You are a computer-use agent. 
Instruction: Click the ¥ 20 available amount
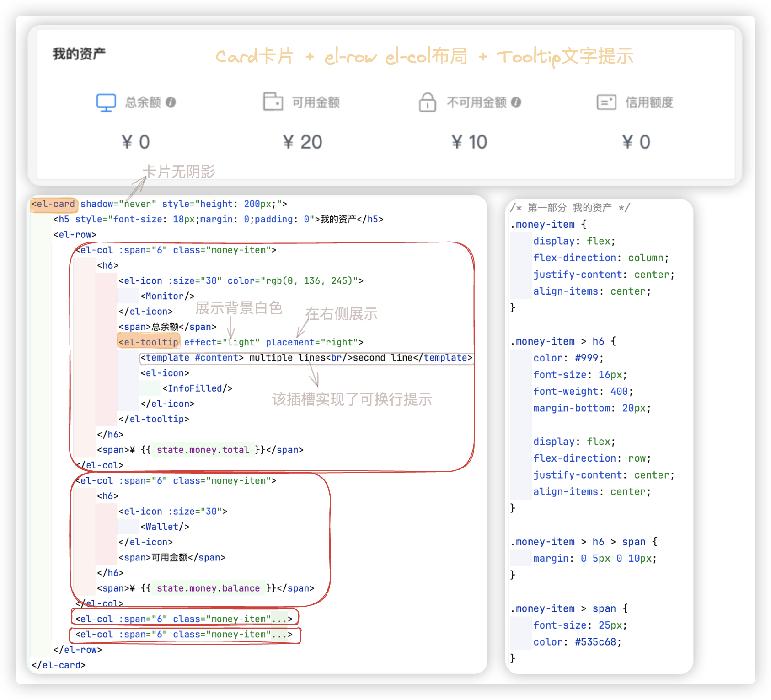pyautogui.click(x=302, y=142)
